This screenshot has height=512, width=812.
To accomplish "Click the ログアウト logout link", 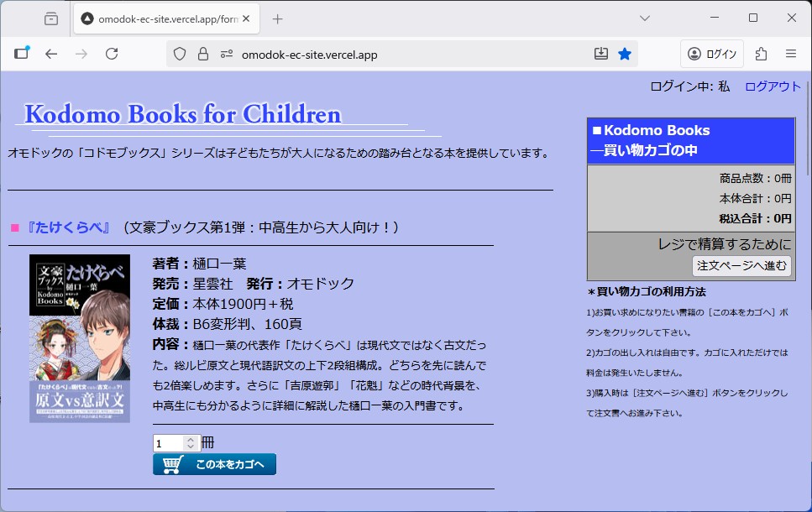I will point(773,86).
